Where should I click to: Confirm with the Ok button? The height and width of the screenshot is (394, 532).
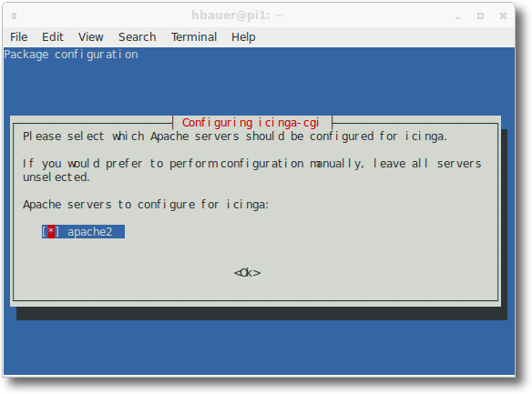click(x=248, y=273)
